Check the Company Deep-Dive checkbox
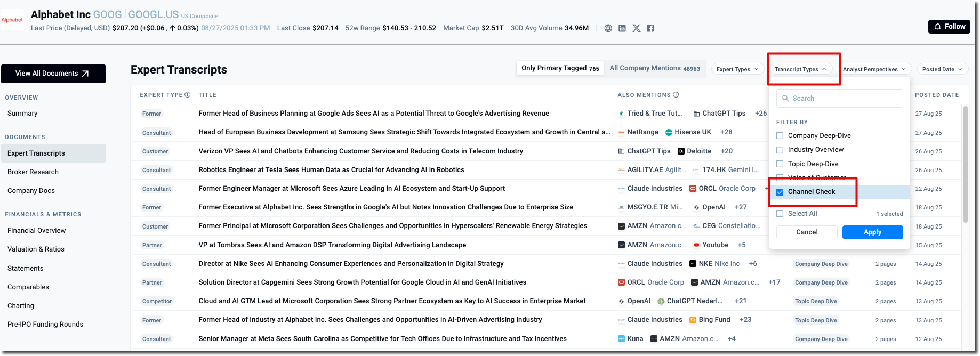This screenshot has height=356, width=980. click(780, 136)
